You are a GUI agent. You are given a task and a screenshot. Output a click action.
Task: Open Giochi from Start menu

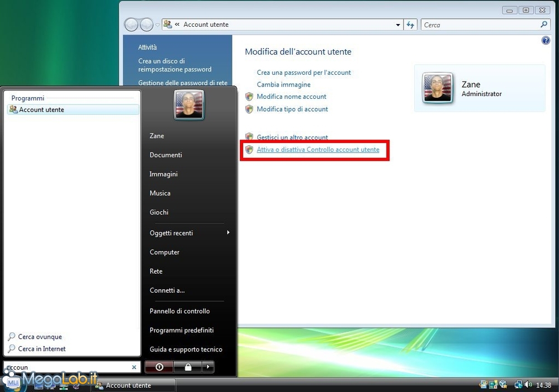pos(159,212)
